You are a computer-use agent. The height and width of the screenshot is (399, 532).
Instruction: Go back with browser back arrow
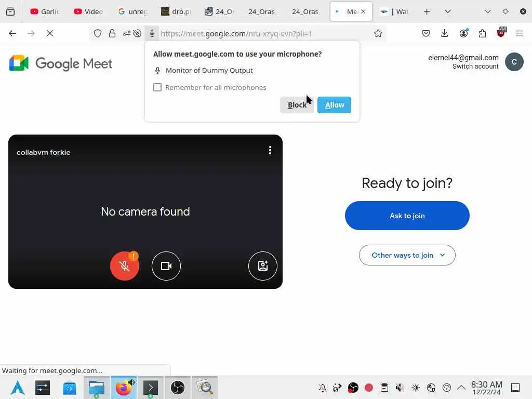tap(12, 33)
